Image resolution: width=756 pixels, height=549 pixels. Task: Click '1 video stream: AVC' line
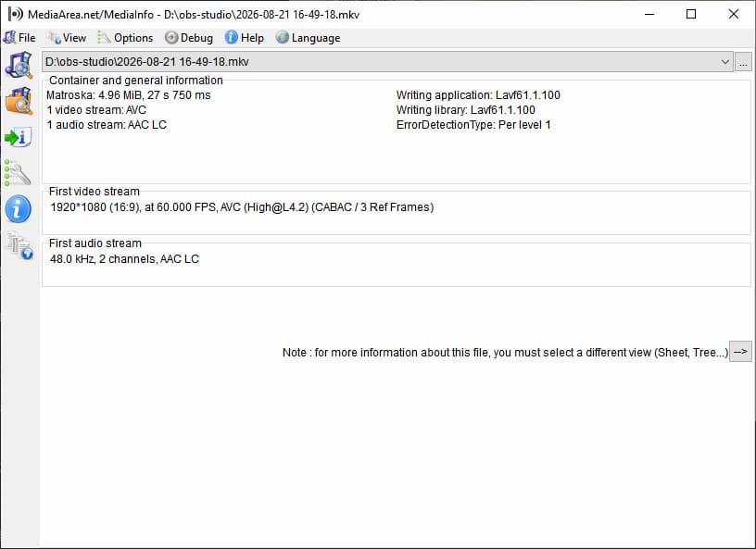(96, 110)
